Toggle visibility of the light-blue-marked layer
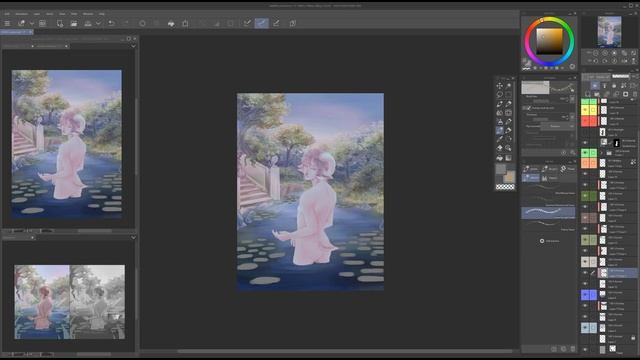Viewport: 640px width, 360px height. coord(585,328)
